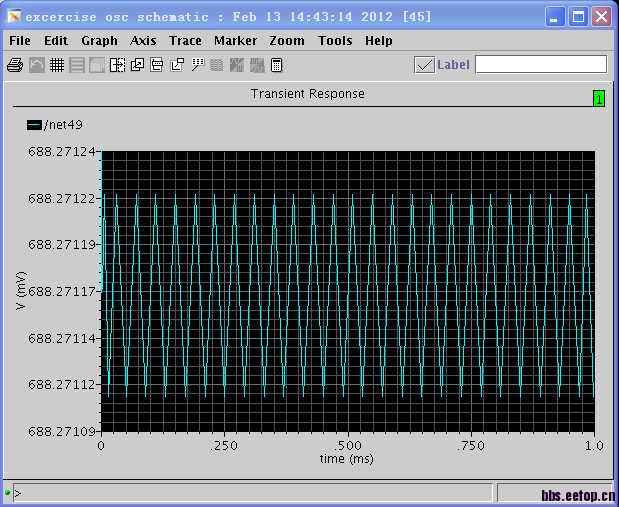Open the Trace menu
This screenshot has height=507, width=619.
(x=185, y=41)
